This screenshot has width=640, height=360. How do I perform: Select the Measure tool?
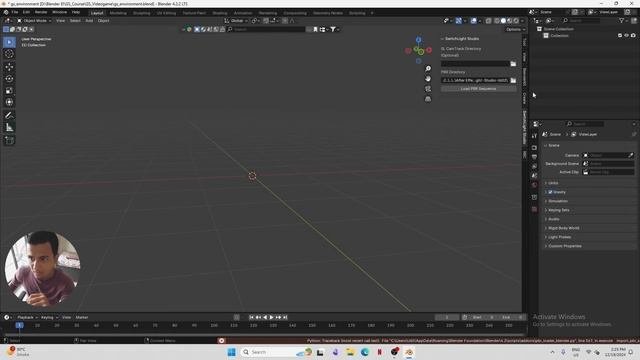[x=9, y=128]
